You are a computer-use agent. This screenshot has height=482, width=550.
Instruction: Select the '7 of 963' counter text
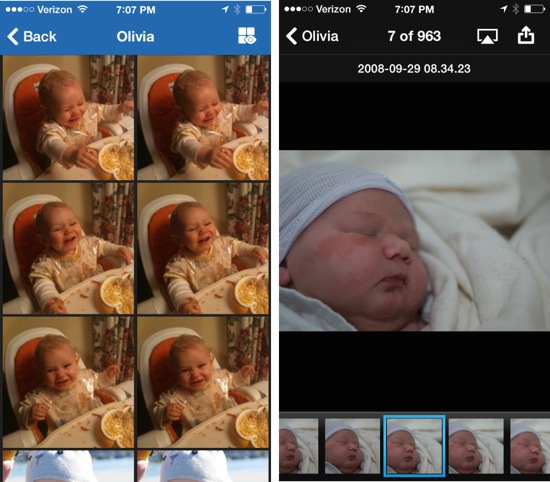point(414,36)
